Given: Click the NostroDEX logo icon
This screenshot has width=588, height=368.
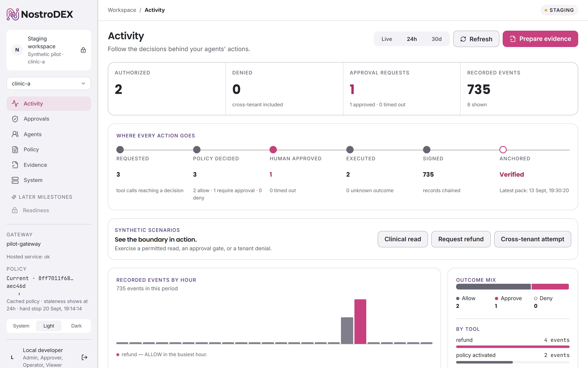Looking at the screenshot, I should [x=13, y=14].
